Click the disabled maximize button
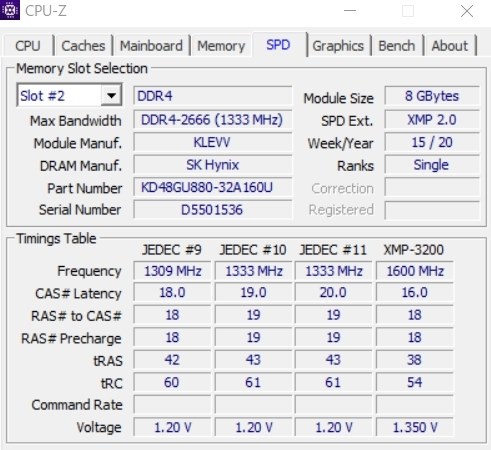 (x=408, y=11)
